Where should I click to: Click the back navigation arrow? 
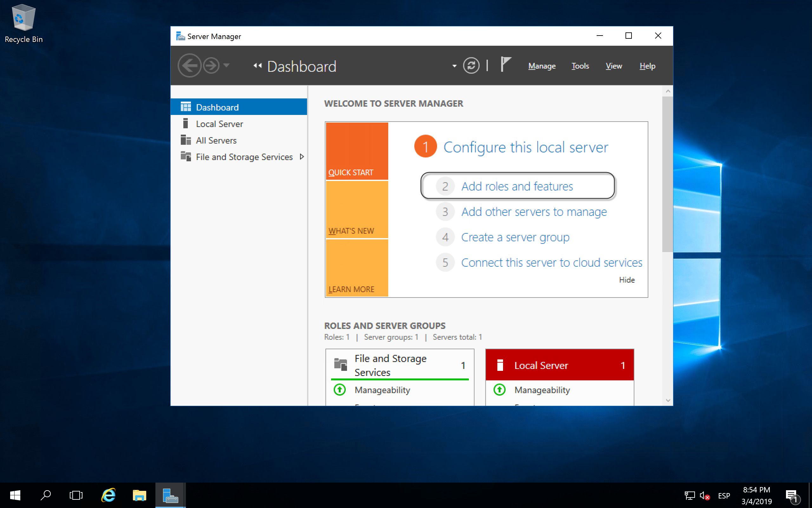(x=189, y=65)
